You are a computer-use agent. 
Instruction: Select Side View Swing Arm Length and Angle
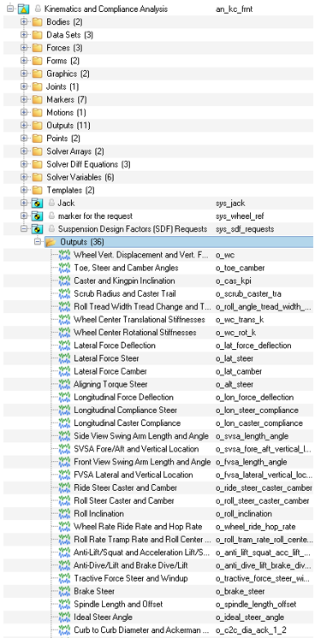141,436
